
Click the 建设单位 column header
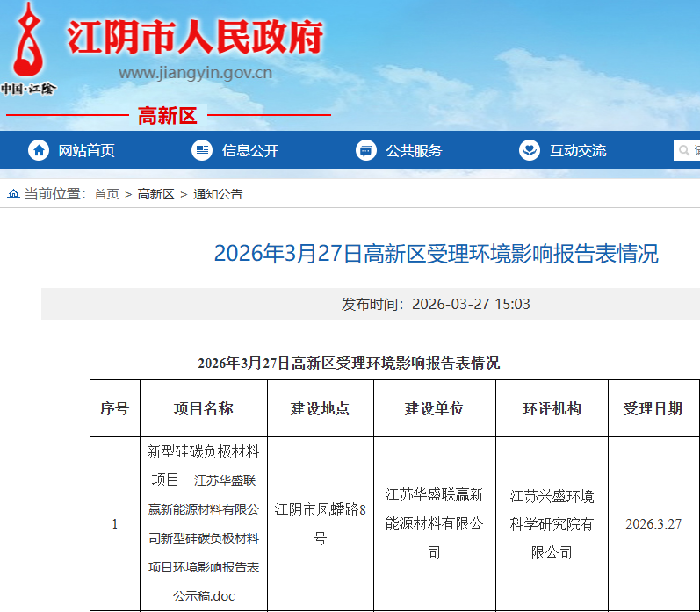435,408
